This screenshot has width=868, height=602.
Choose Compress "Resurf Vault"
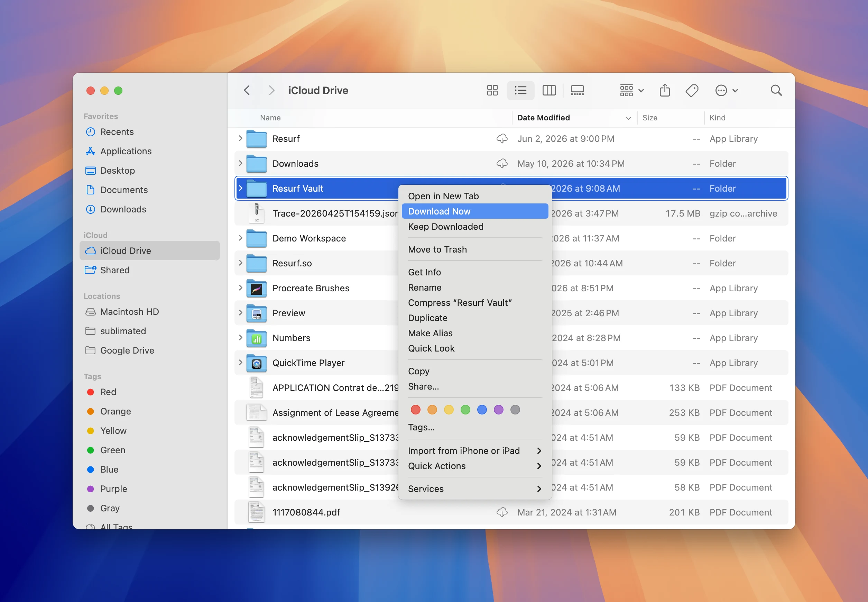point(475,303)
